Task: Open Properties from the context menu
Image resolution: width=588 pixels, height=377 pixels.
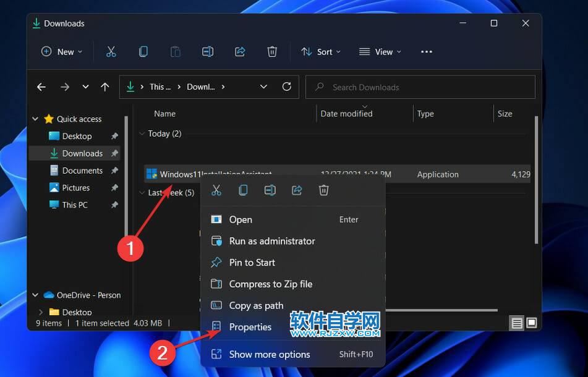Action: tap(293, 327)
